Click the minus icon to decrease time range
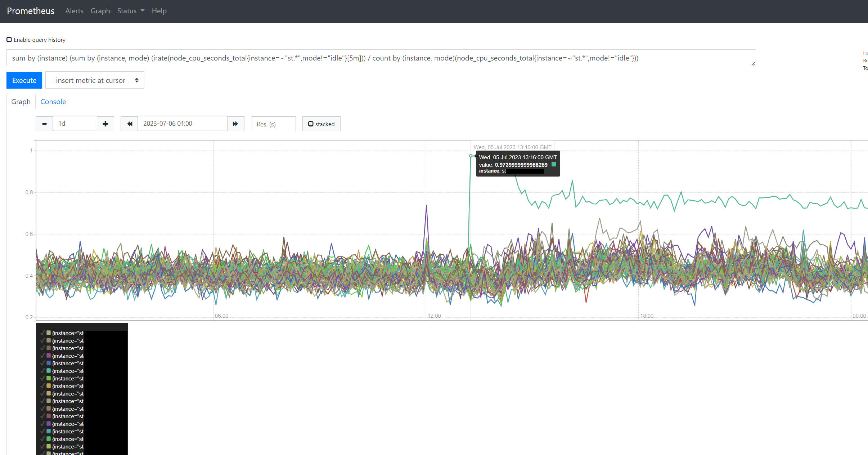The height and width of the screenshot is (455, 868). [x=44, y=124]
